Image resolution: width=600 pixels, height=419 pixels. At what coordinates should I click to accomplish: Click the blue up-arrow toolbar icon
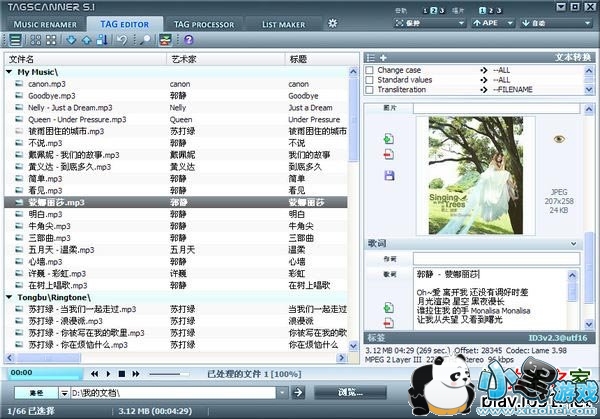(87, 40)
